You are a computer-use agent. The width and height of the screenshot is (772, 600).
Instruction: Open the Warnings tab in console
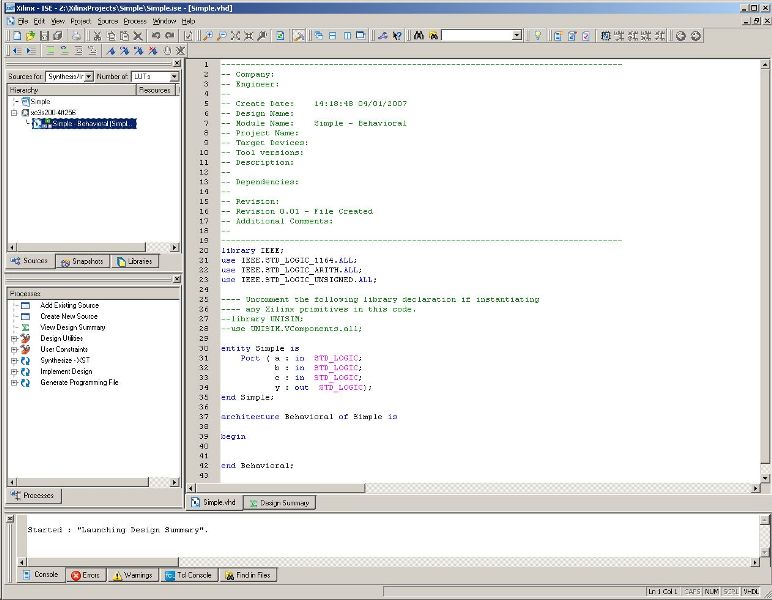pyautogui.click(x=133, y=575)
